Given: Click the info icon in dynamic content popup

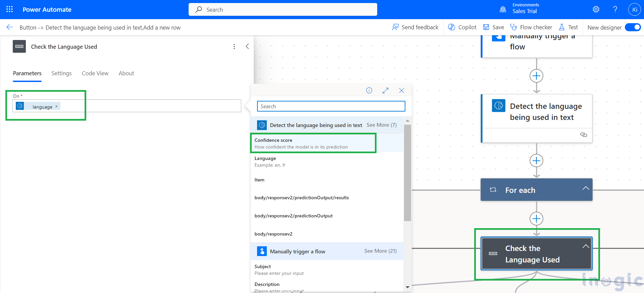Looking at the screenshot, I should tap(369, 90).
